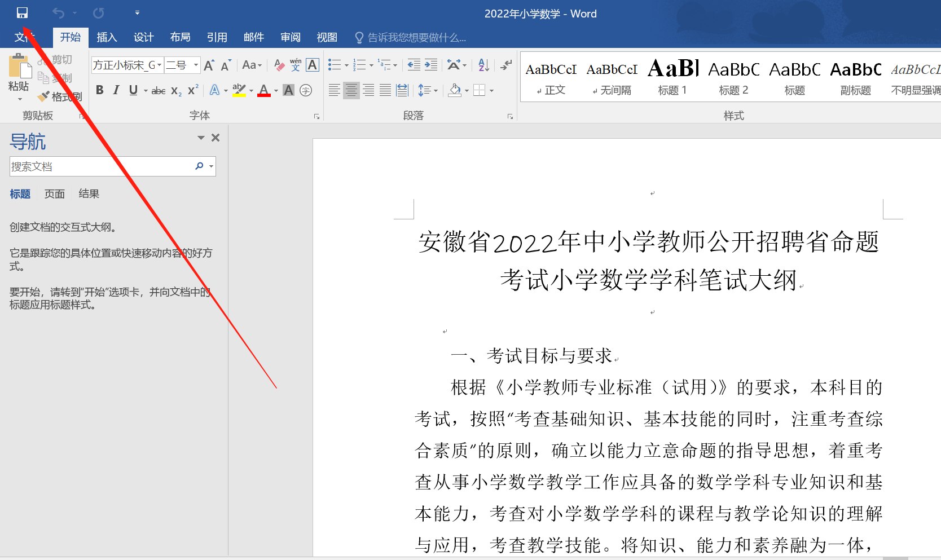Select the 审阅 tab

(x=291, y=37)
